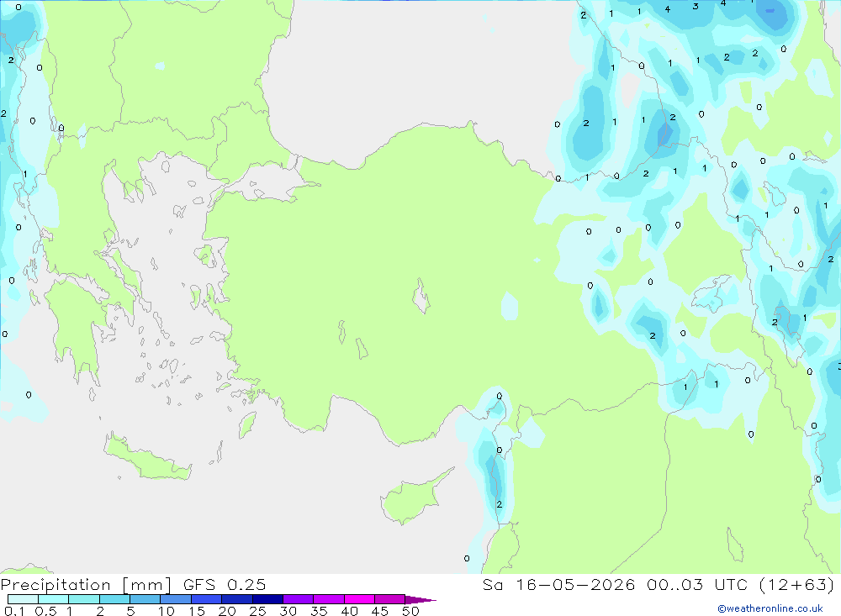Pick the 15–20 mm royal blue swatch
Screen dimensions: 841x616
[206, 599]
